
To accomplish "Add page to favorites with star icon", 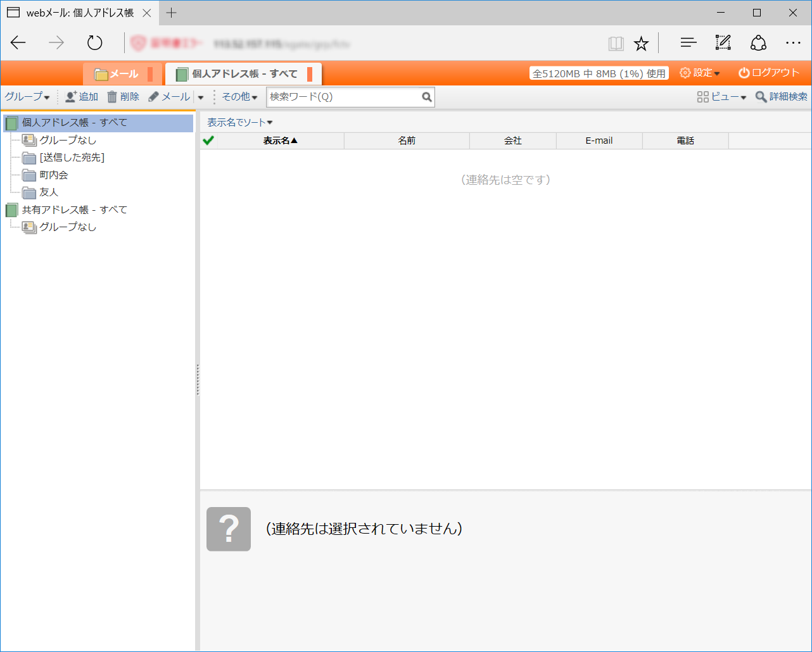I will pos(641,43).
